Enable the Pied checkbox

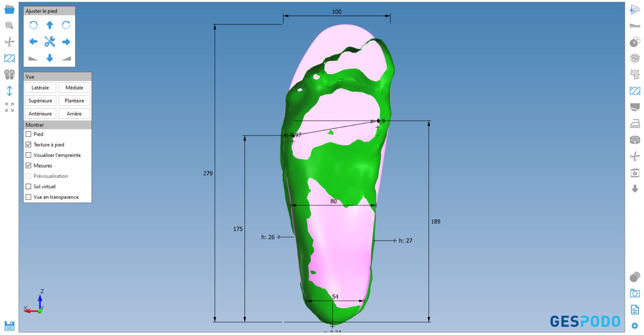[x=29, y=134]
